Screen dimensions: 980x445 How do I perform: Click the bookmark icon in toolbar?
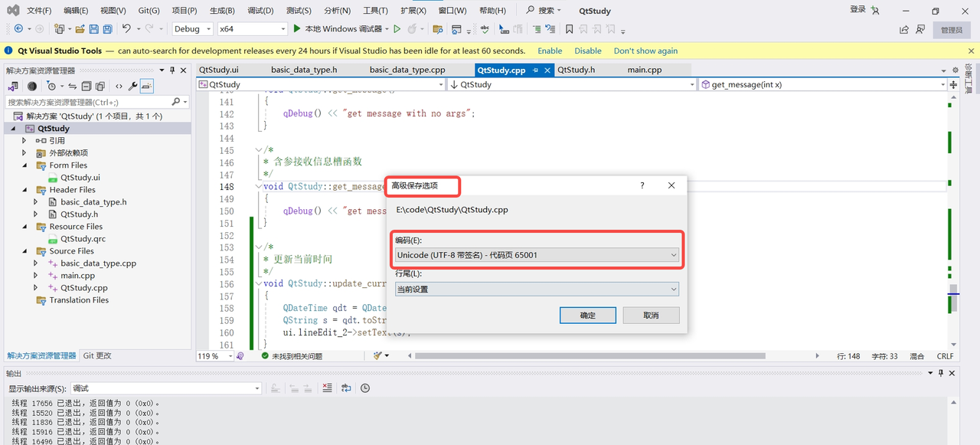(569, 29)
